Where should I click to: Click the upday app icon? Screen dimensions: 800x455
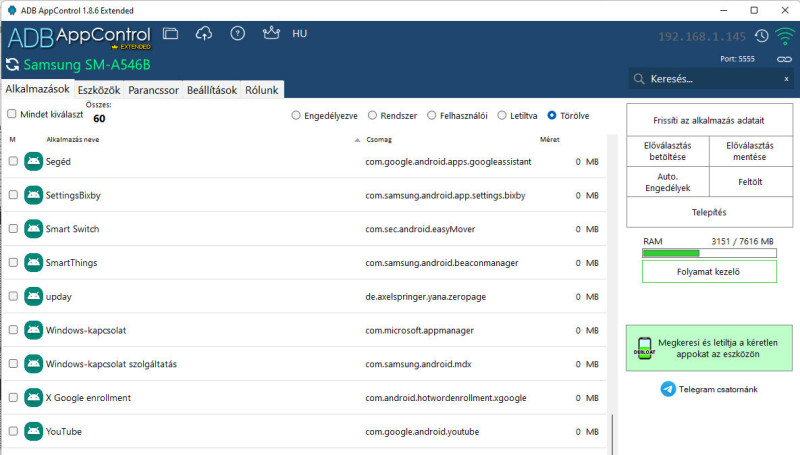pos(34,296)
